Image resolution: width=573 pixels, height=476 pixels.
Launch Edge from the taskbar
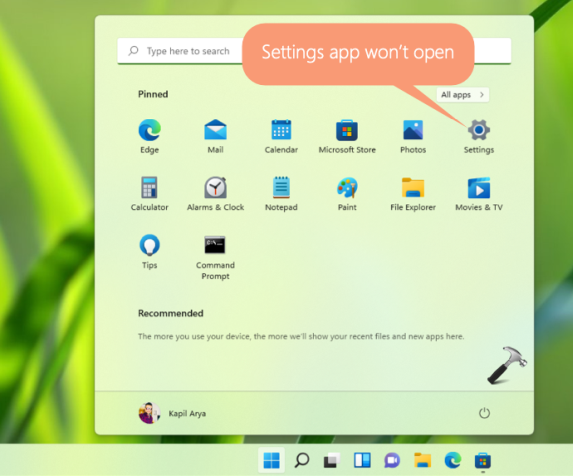coord(452,460)
